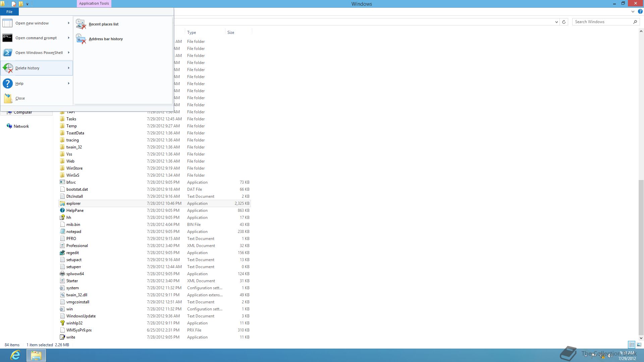Click the blue Help question mark icon
This screenshot has height=362, width=644.
(7, 83)
